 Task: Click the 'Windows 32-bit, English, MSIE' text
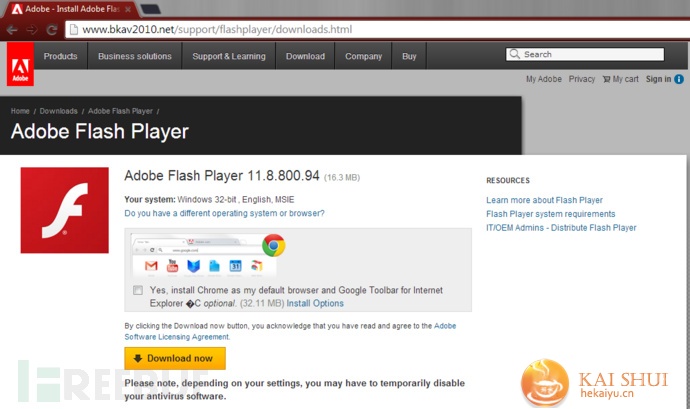[x=235, y=199]
